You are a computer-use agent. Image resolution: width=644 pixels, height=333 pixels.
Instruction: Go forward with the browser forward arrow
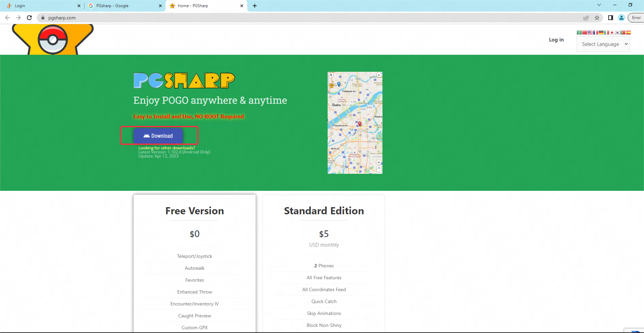18,18
